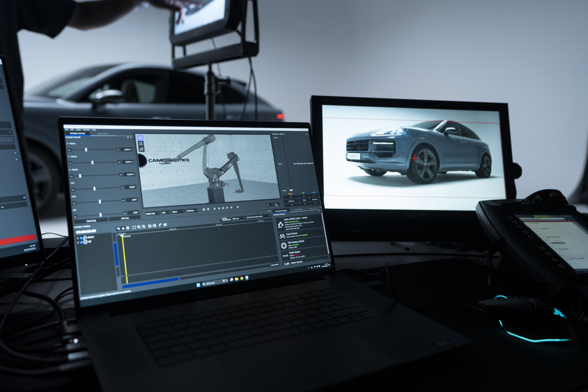The height and width of the screenshot is (392, 588).
Task: Click the zoom out magnifier in timeline toolbar
Action: click(144, 227)
